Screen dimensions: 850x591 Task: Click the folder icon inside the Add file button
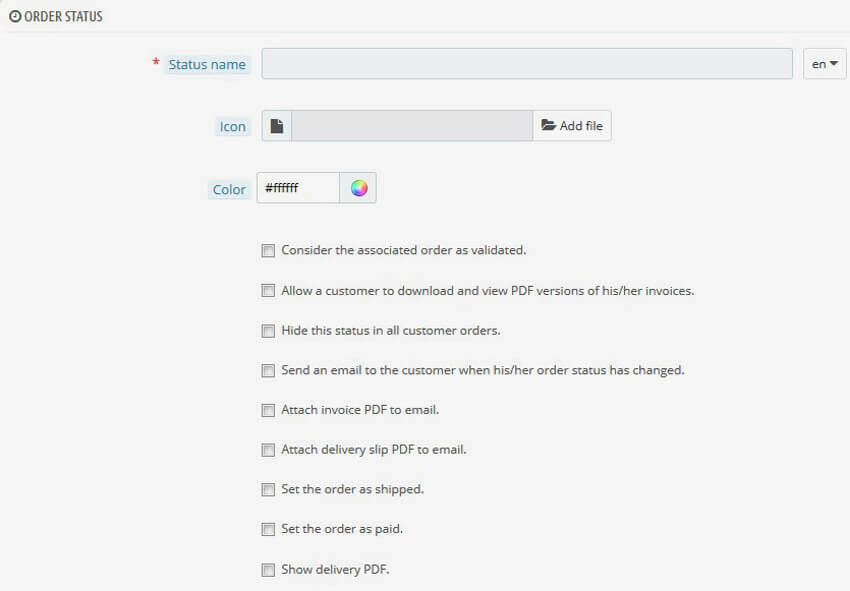point(550,125)
